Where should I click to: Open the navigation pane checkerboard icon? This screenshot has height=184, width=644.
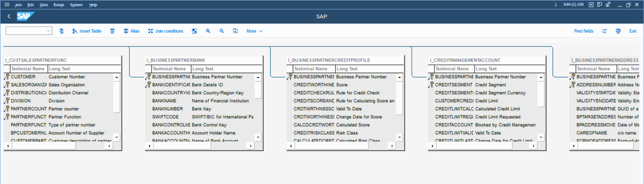click(x=194, y=31)
